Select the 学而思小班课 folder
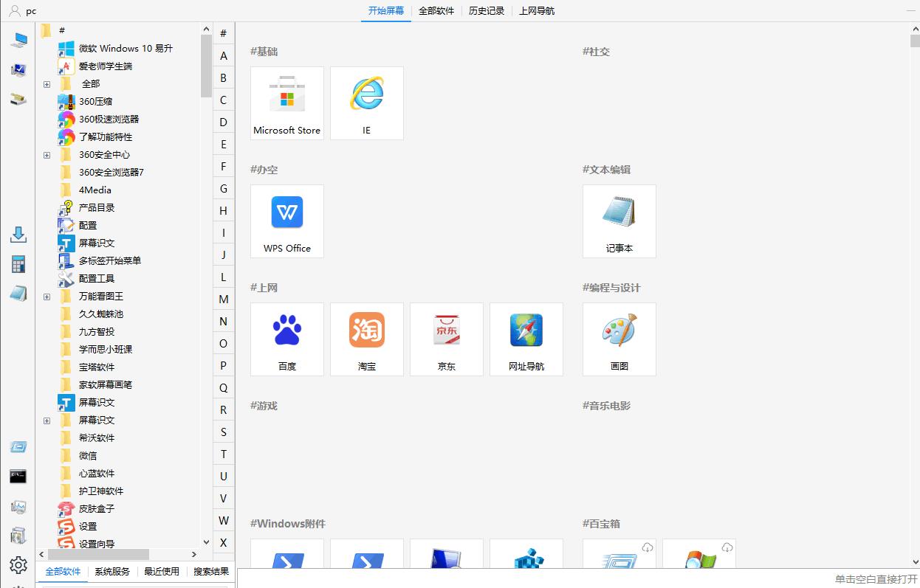 click(106, 349)
